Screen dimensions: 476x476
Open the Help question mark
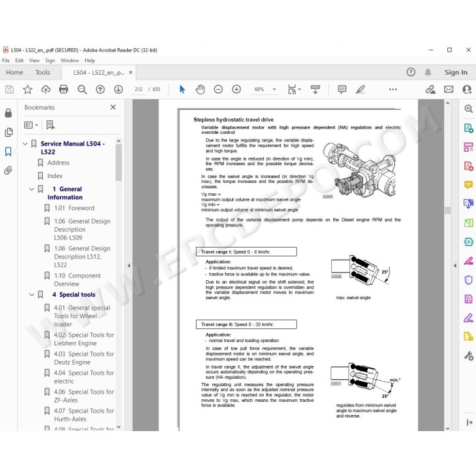coord(411,72)
